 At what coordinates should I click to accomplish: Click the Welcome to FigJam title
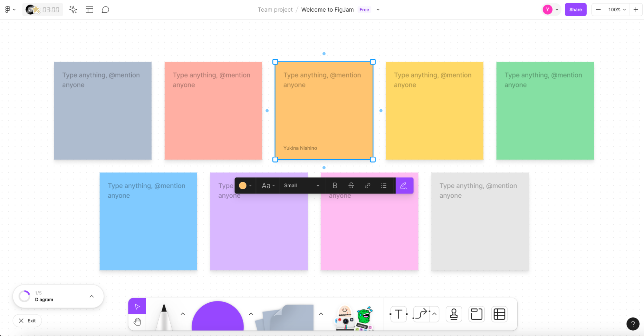pos(327,10)
